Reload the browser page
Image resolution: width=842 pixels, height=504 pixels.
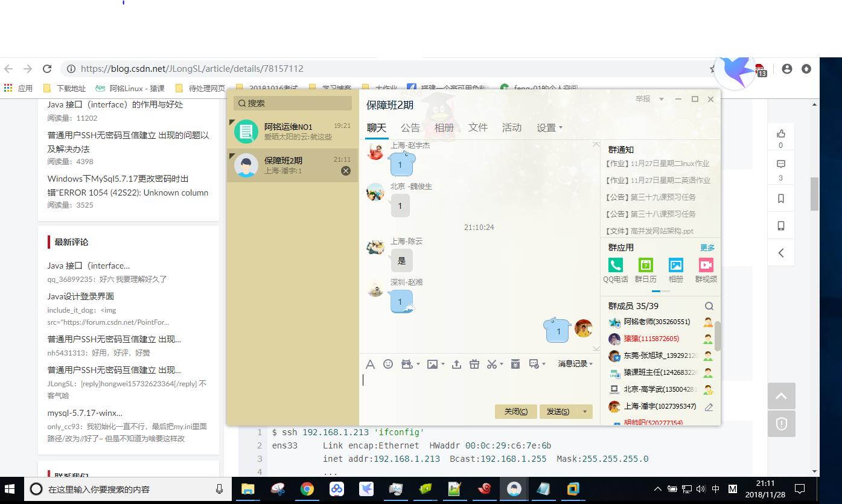[46, 69]
